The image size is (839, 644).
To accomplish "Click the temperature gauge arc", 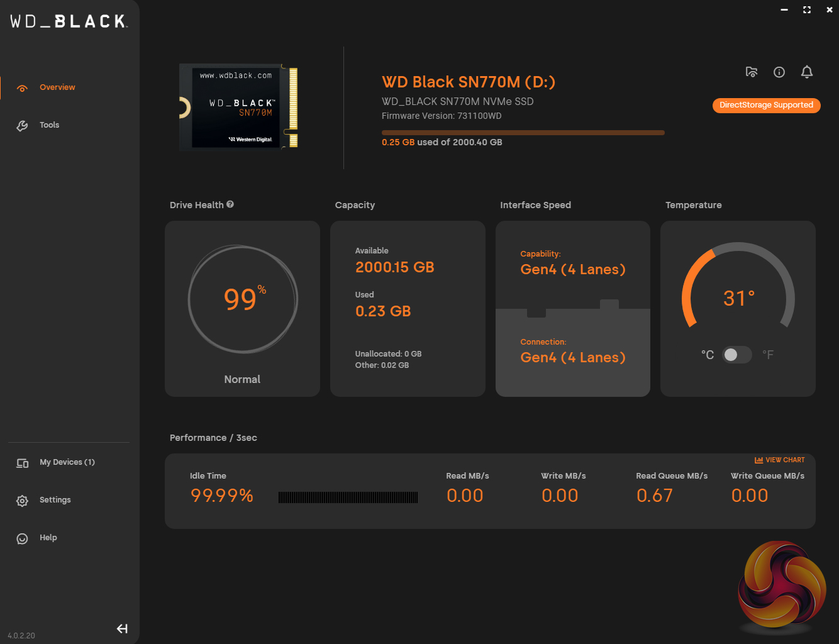I will pos(738,284).
